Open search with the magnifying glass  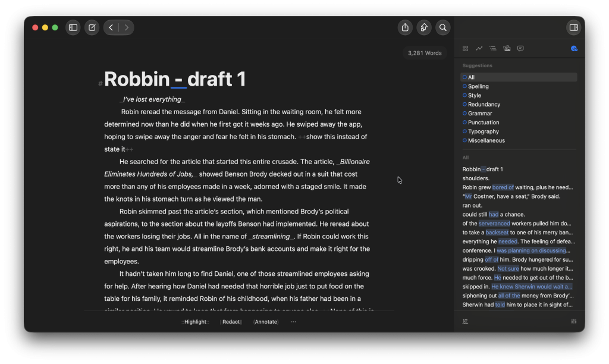tap(442, 27)
